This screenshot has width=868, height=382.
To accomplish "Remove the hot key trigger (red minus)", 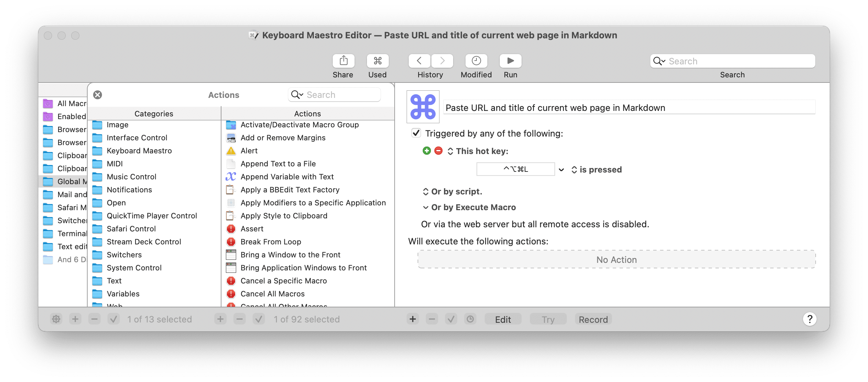I will pyautogui.click(x=438, y=151).
